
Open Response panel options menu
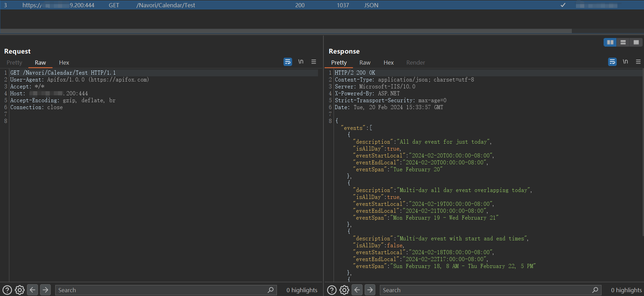tap(638, 62)
